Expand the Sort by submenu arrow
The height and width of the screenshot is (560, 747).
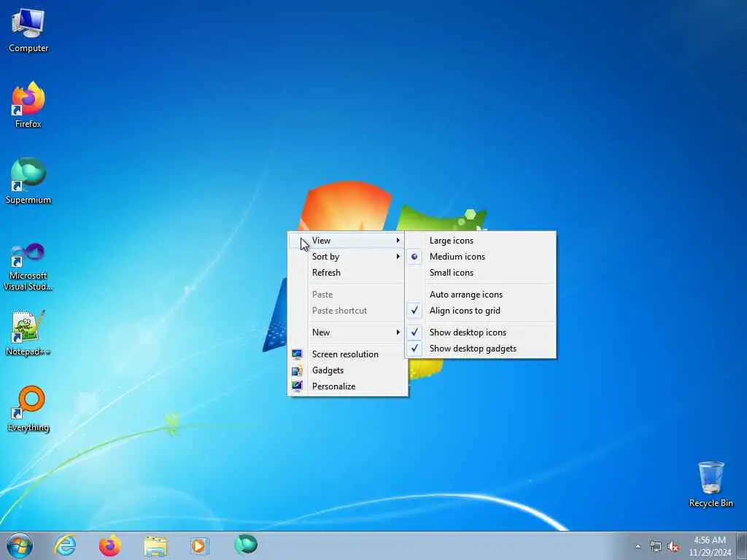398,257
